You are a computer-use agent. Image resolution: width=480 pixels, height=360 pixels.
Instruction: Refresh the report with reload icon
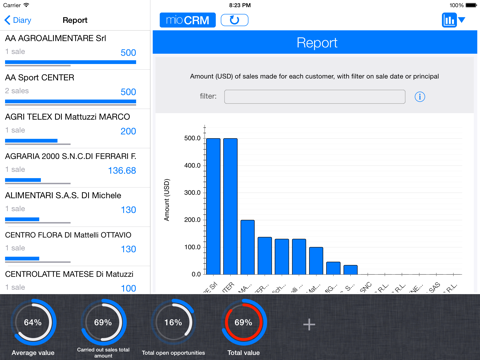click(x=235, y=20)
